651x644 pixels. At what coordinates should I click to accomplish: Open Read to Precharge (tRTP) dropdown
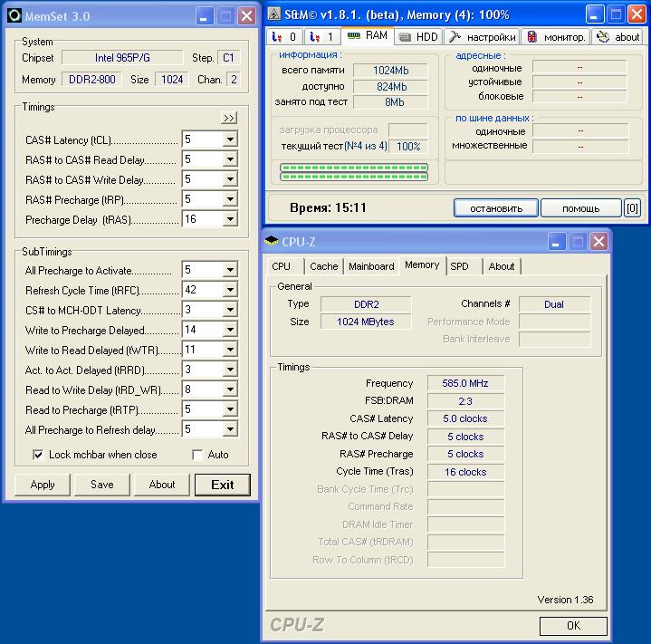(x=230, y=409)
